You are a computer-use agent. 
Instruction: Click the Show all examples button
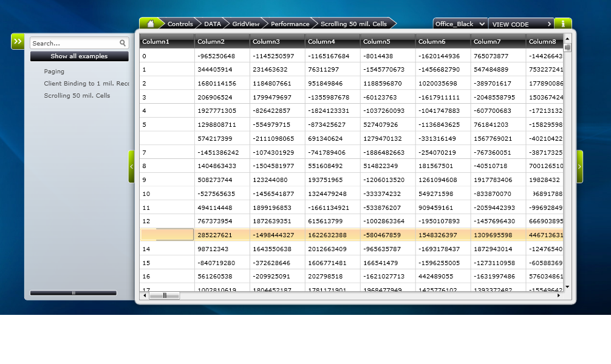coord(79,56)
